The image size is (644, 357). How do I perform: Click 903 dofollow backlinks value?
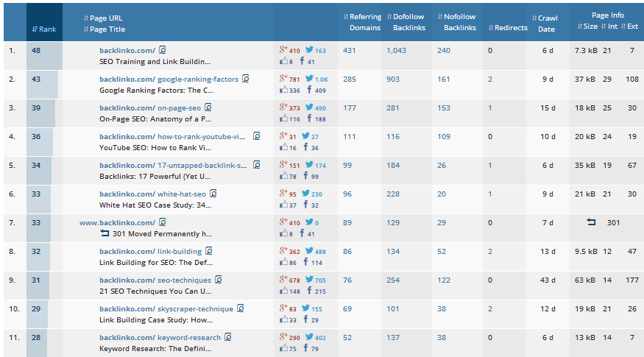tap(393, 79)
